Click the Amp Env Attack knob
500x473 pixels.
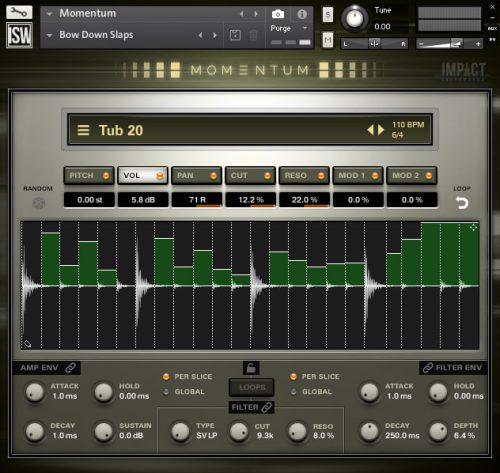[35, 392]
